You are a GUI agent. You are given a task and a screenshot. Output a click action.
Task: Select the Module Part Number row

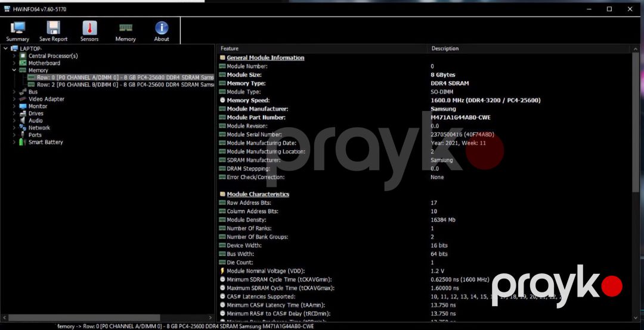(x=425, y=118)
